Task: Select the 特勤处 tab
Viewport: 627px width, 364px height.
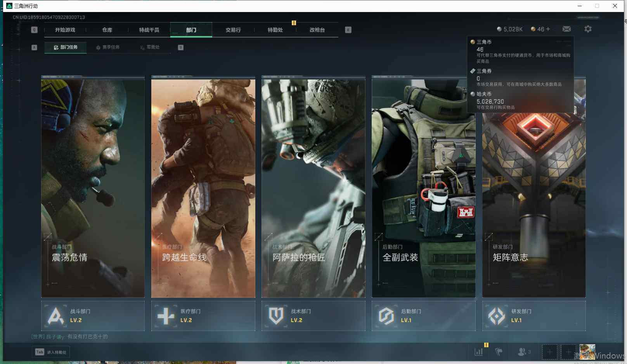Action: coord(275,30)
